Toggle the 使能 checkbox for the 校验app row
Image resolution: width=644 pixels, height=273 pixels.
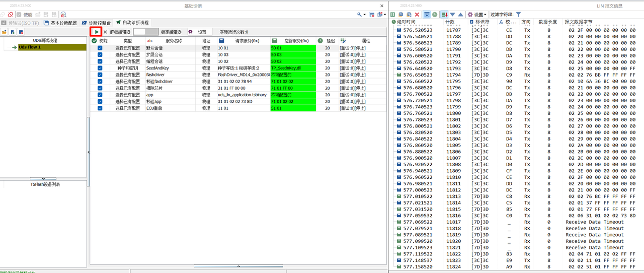coord(100,101)
